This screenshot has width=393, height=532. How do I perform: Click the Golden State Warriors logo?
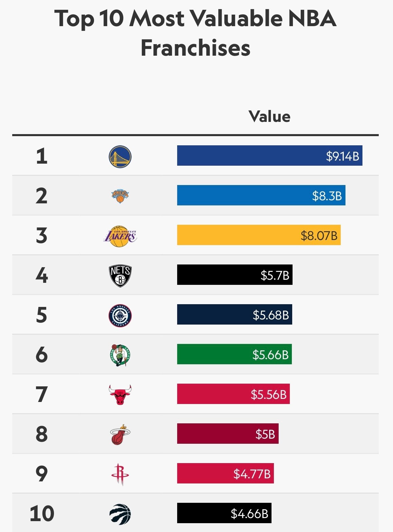120,157
